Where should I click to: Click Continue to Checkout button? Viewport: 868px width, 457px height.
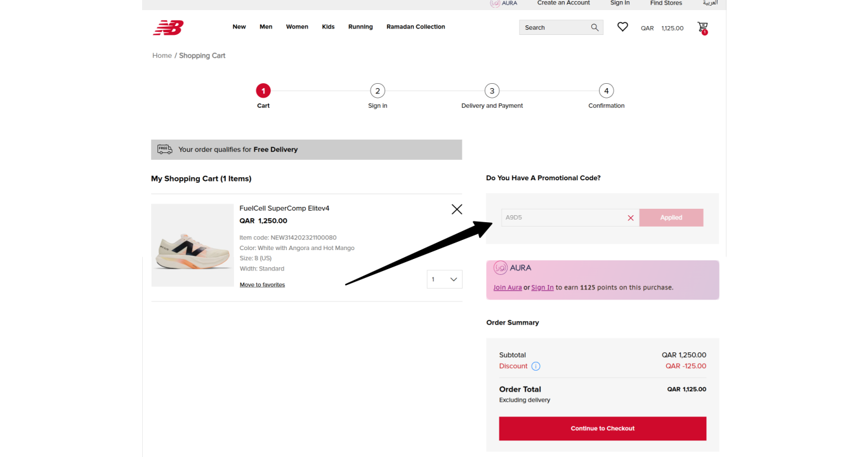(x=603, y=428)
